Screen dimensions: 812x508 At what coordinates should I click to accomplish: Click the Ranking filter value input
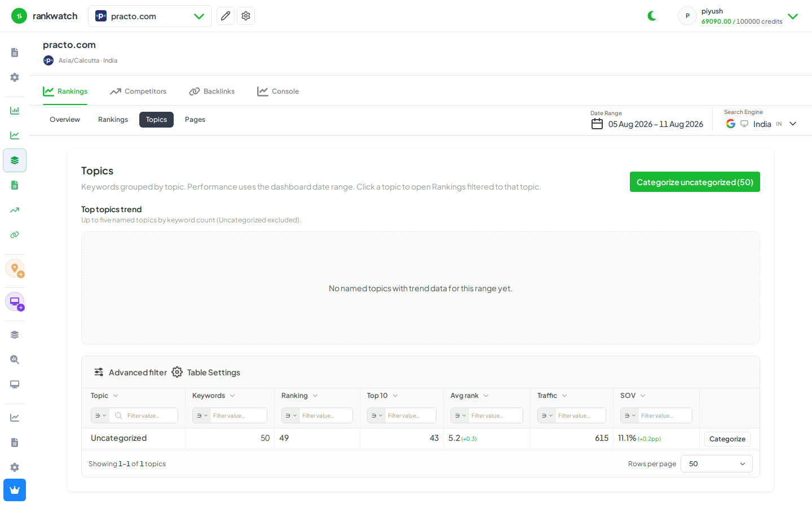[x=326, y=415]
